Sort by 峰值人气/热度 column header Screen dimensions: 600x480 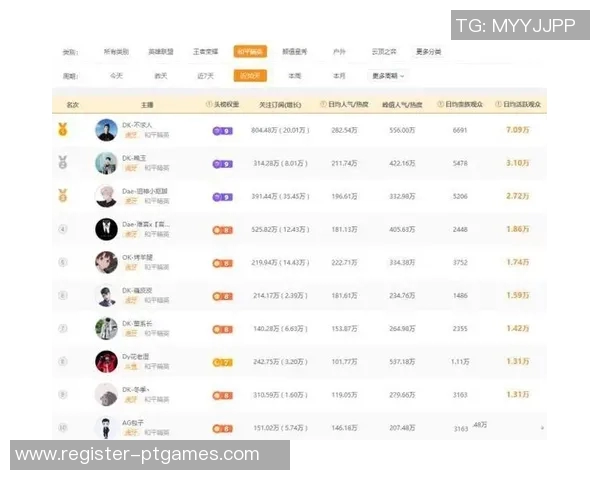(402, 104)
